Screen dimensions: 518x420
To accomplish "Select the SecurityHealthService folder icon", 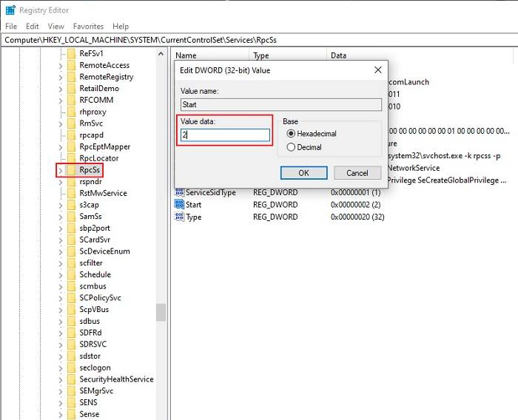I will [71, 379].
